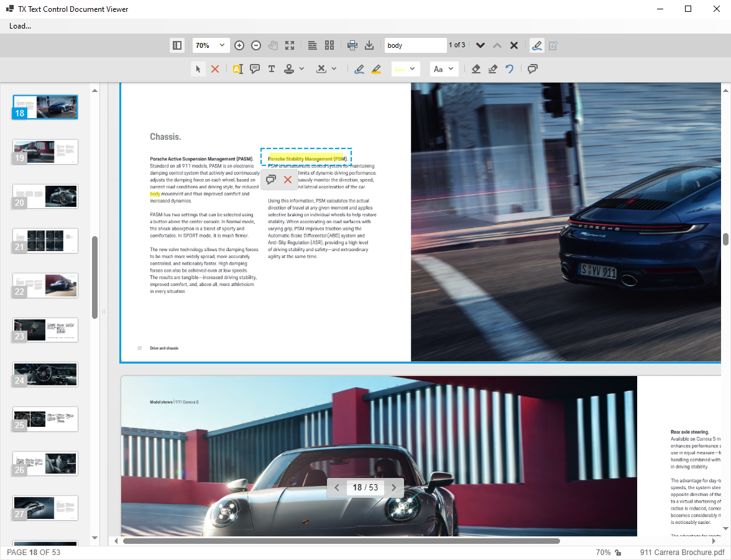
Task: Add a comment to the highlighted annotation
Action: pos(271,180)
